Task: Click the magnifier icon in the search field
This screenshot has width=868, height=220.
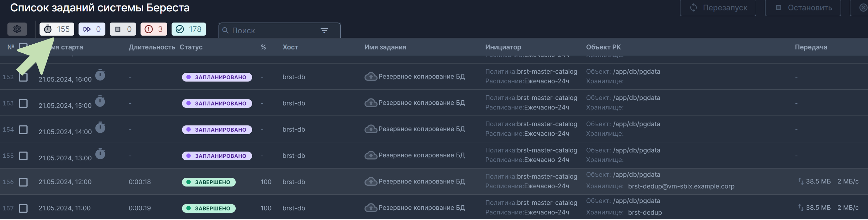Action: point(227,30)
